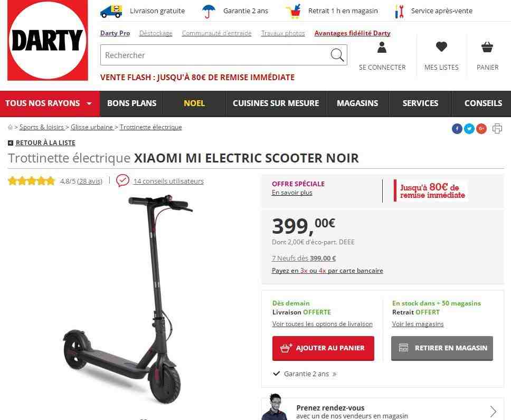Open the Se Connecter user icon

[382, 47]
